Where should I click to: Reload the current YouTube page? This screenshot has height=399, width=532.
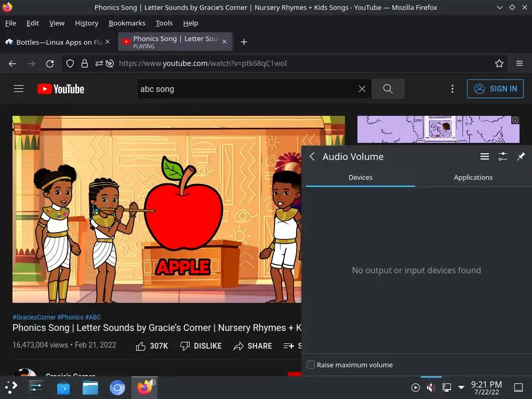tap(50, 63)
